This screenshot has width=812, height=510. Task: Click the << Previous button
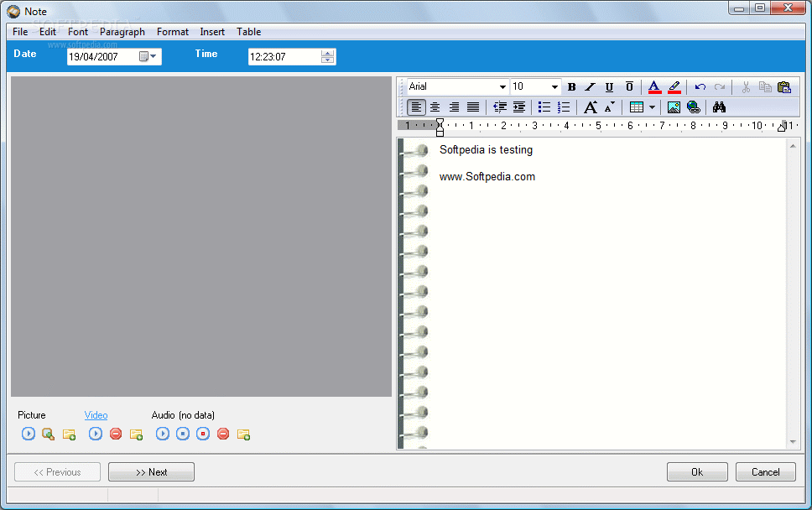58,472
